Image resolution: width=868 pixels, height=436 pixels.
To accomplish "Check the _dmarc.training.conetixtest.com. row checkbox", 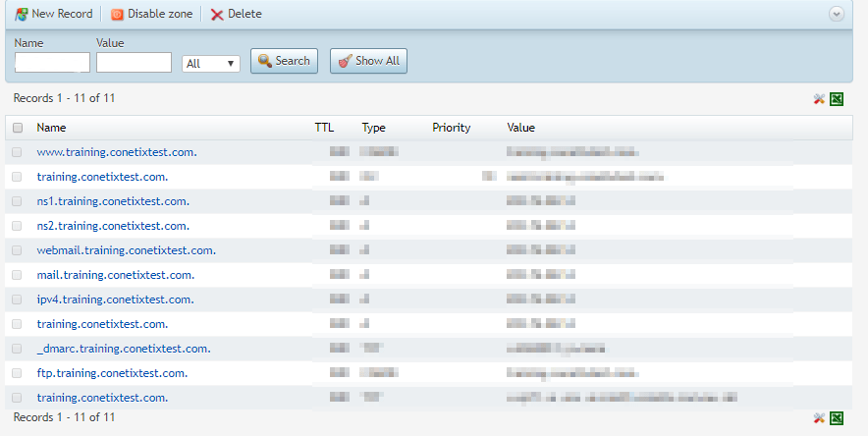I will click(17, 349).
